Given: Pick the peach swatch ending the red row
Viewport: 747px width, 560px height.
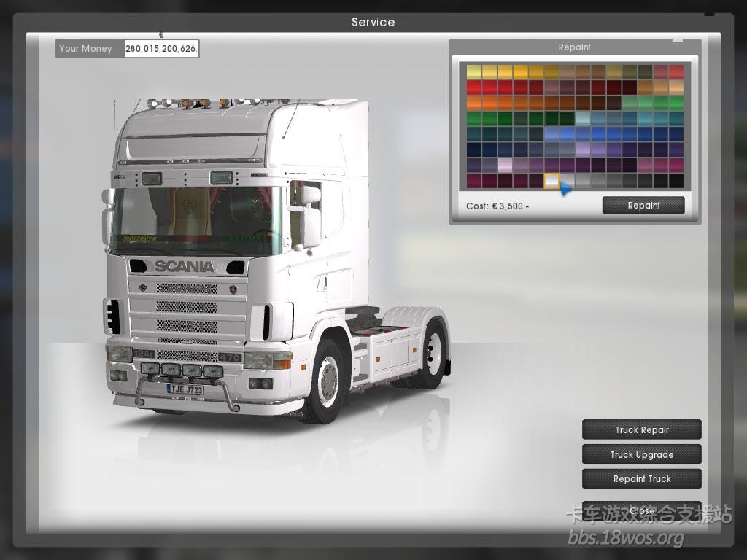Looking at the screenshot, I should [x=676, y=87].
